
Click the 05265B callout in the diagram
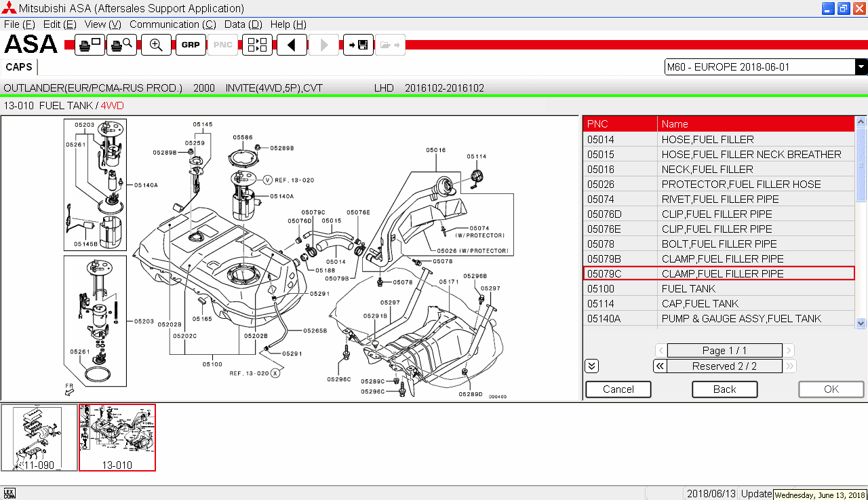[x=315, y=331]
